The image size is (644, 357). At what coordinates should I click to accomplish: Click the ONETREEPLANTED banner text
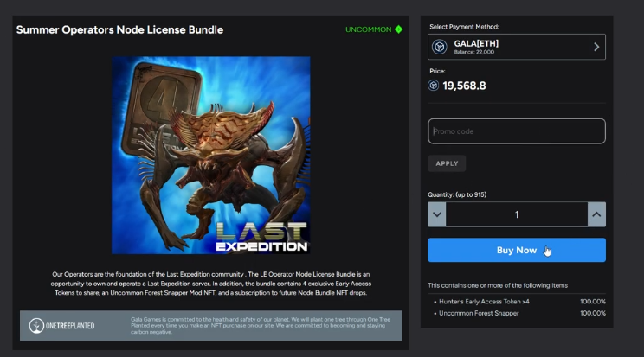pyautogui.click(x=70, y=326)
